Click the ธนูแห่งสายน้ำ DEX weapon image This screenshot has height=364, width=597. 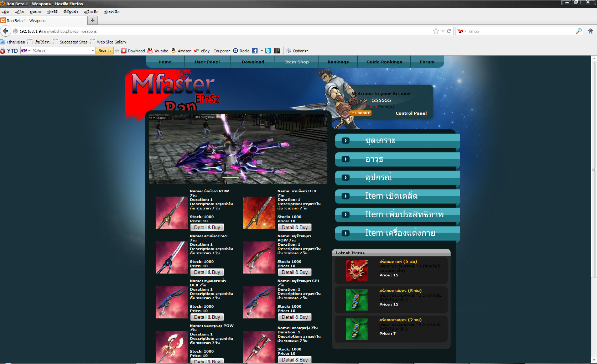(x=171, y=302)
